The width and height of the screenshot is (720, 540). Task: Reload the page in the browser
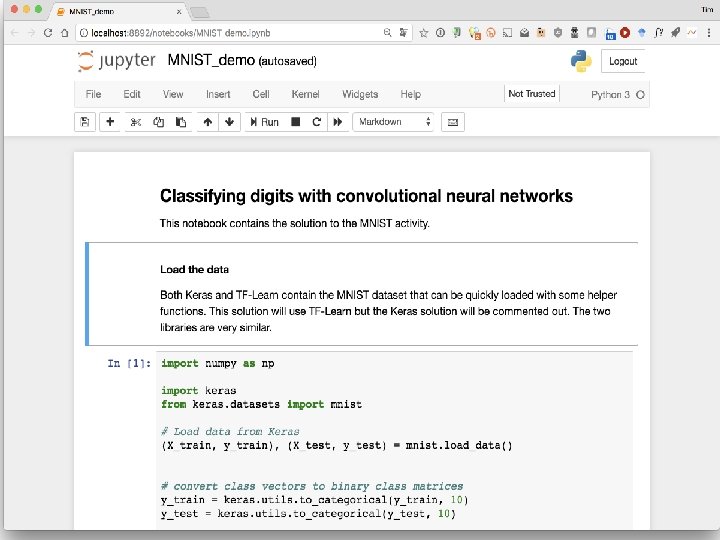tap(48, 33)
